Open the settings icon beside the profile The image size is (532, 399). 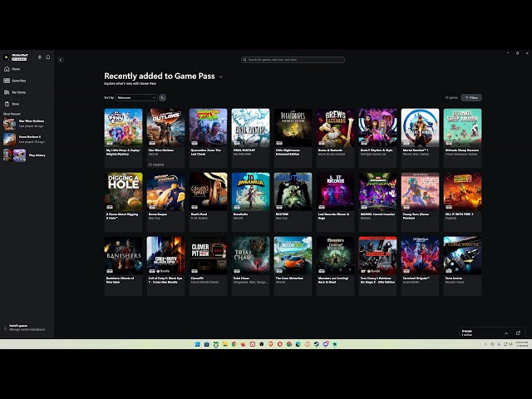pyautogui.click(x=40, y=57)
